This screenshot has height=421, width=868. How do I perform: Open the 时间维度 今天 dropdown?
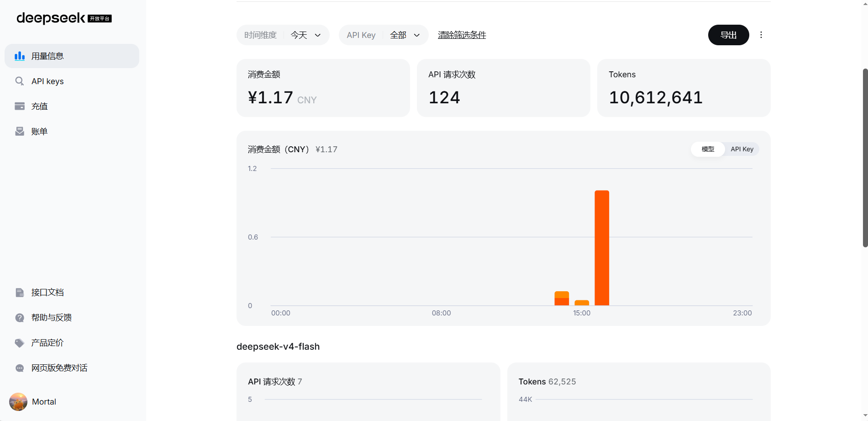click(283, 35)
